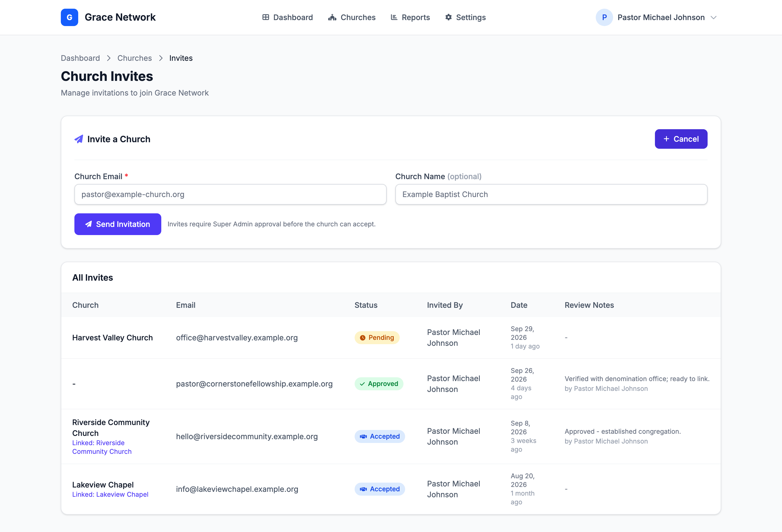Click the Review Notes column header

tap(589, 305)
